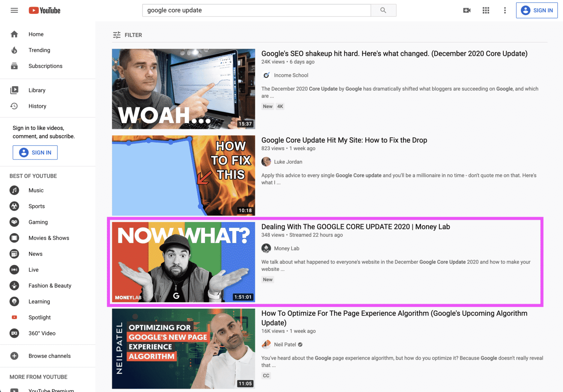Click the News category icon
The image size is (563, 392).
click(x=14, y=254)
